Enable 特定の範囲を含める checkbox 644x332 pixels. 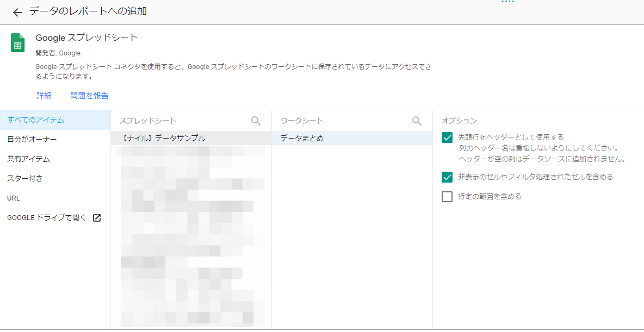447,197
